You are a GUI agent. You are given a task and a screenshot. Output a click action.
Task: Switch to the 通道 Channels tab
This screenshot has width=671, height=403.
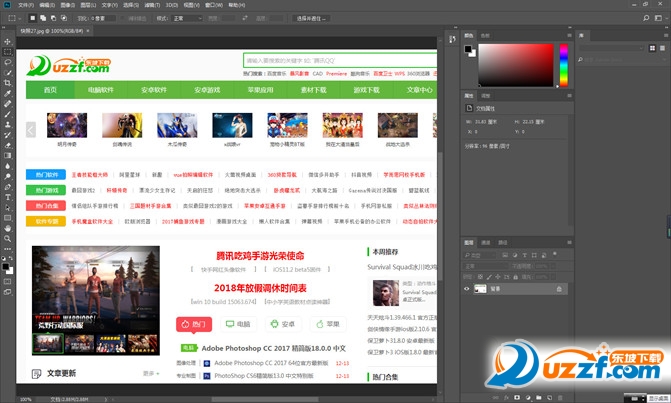pyautogui.click(x=486, y=243)
